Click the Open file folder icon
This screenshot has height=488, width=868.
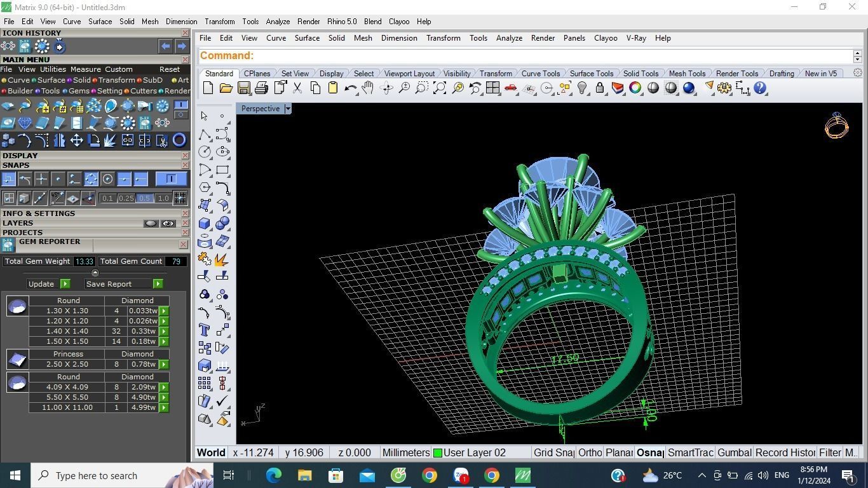[226, 88]
